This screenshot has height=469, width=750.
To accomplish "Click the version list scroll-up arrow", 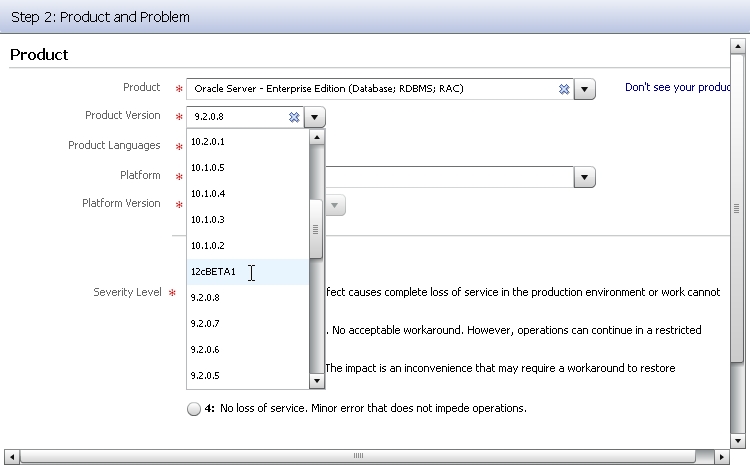I will tap(316, 138).
